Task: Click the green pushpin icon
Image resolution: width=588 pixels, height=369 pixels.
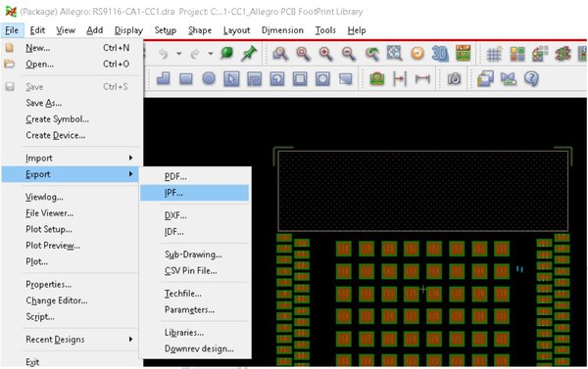Action: 249,53
